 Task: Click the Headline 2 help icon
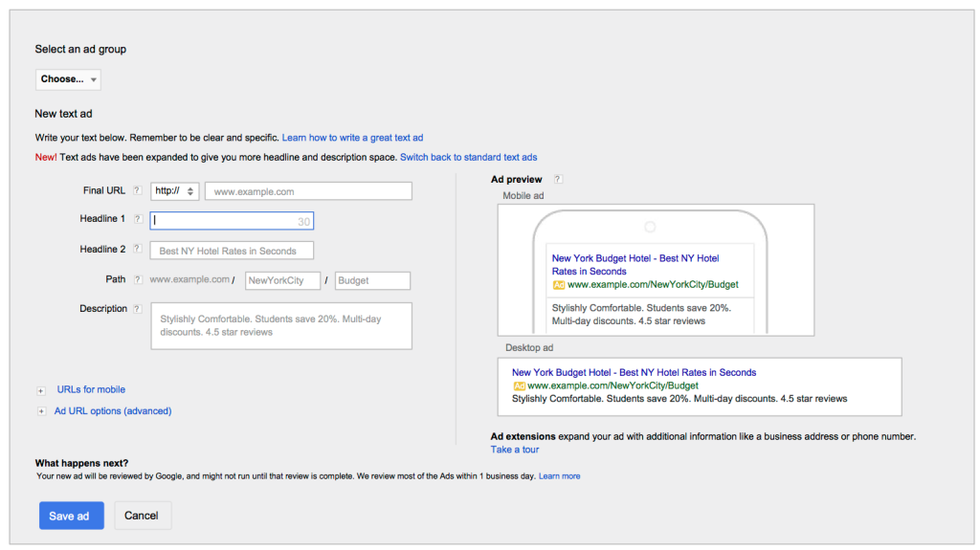click(x=138, y=249)
